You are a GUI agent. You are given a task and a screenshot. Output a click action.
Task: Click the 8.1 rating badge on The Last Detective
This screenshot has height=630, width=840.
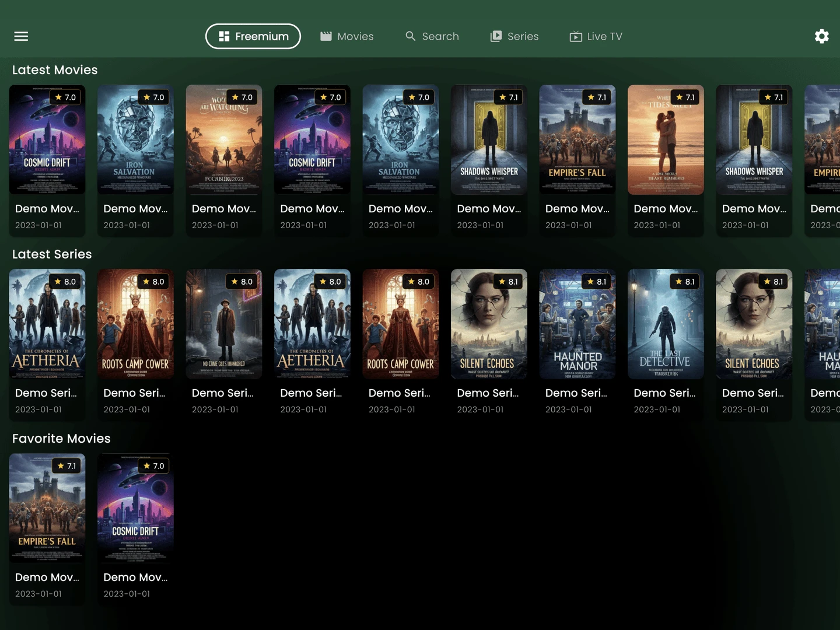coord(685,282)
